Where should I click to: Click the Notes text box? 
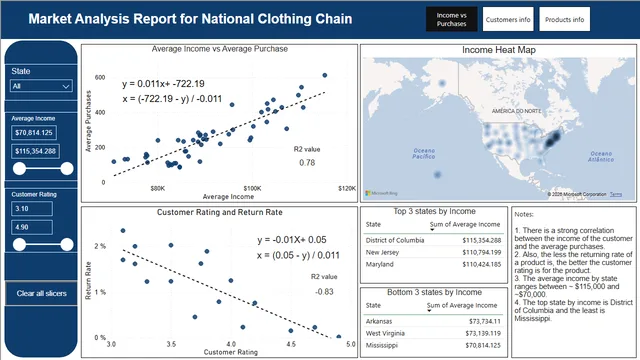click(x=573, y=282)
